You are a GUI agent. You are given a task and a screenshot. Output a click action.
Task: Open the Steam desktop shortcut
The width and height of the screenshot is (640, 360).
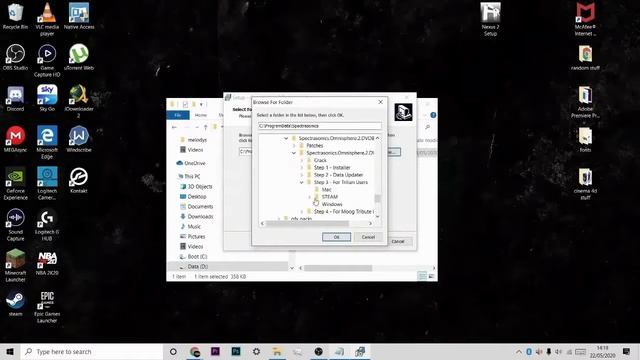coord(15,303)
